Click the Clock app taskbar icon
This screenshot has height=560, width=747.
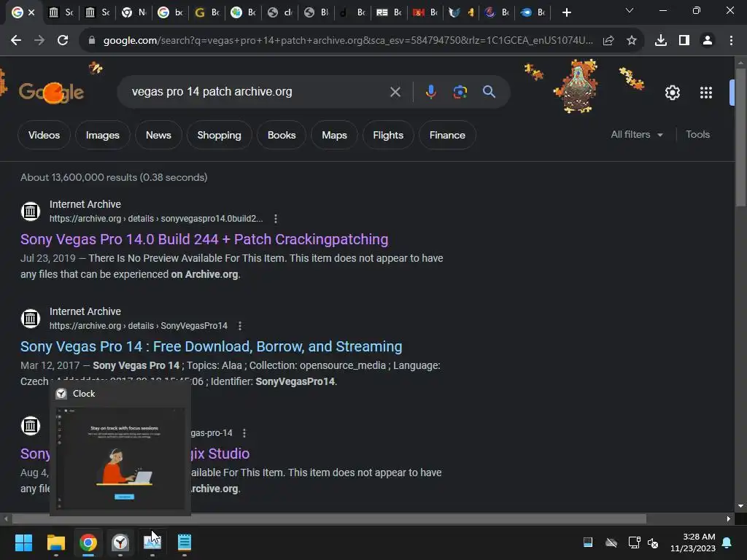point(120,542)
